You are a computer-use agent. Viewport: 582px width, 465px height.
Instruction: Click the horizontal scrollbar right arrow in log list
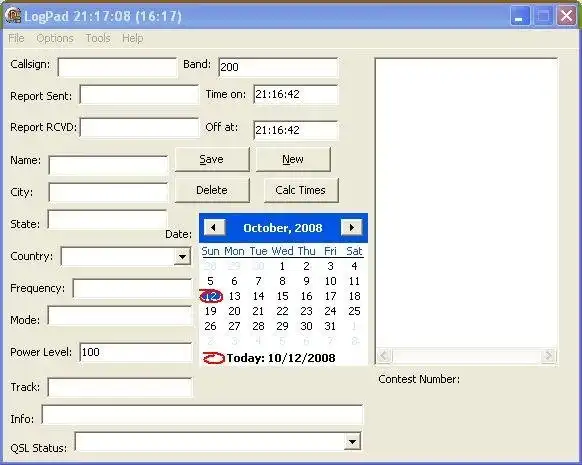point(548,356)
